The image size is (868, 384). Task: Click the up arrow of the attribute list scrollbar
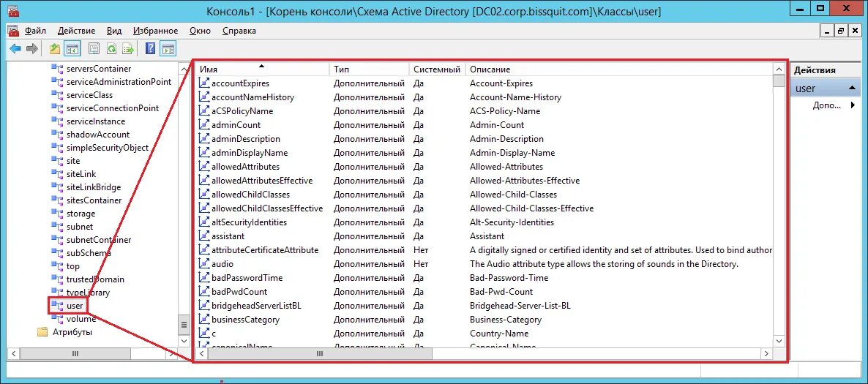pos(779,69)
